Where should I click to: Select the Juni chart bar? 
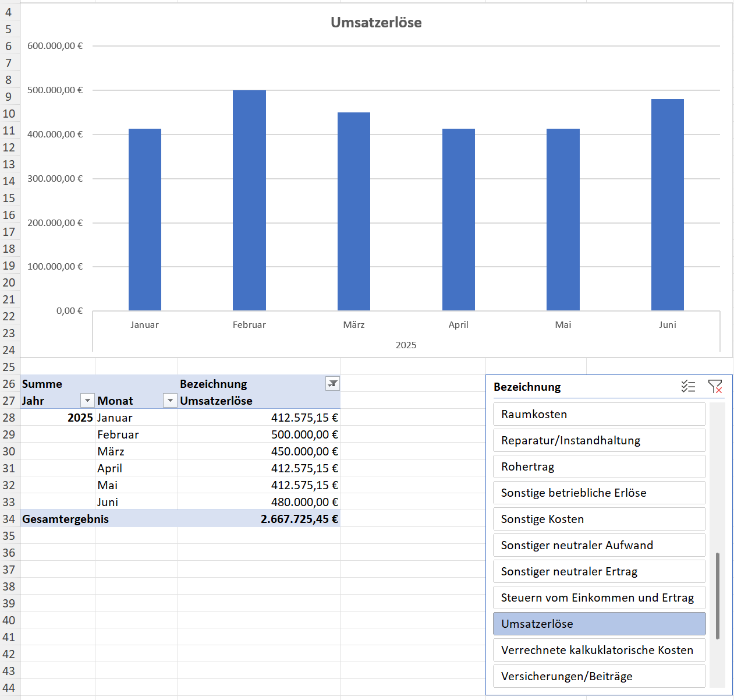point(667,205)
